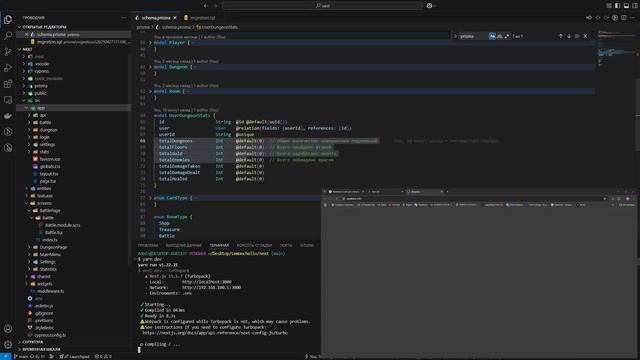Split the editor to the right
Viewport: 640px width, 360px height.
(x=624, y=18)
